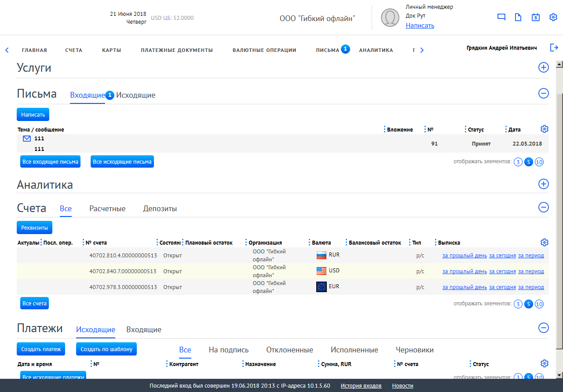
Task: Click the US flag icon in USD row
Action: pyautogui.click(x=322, y=271)
